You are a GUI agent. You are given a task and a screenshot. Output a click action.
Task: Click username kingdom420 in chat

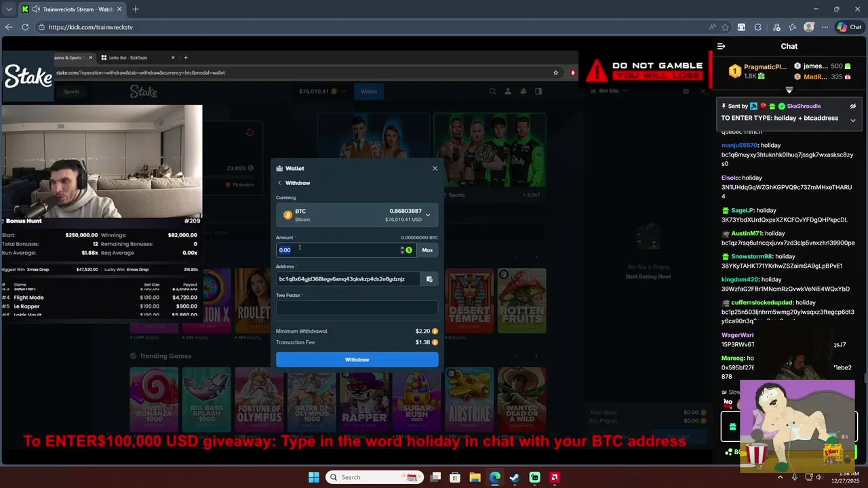[x=740, y=279]
